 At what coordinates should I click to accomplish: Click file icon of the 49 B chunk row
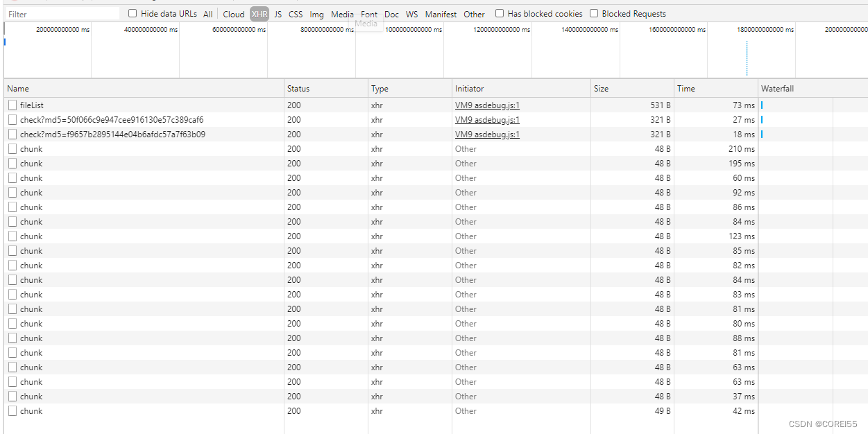[x=12, y=411]
